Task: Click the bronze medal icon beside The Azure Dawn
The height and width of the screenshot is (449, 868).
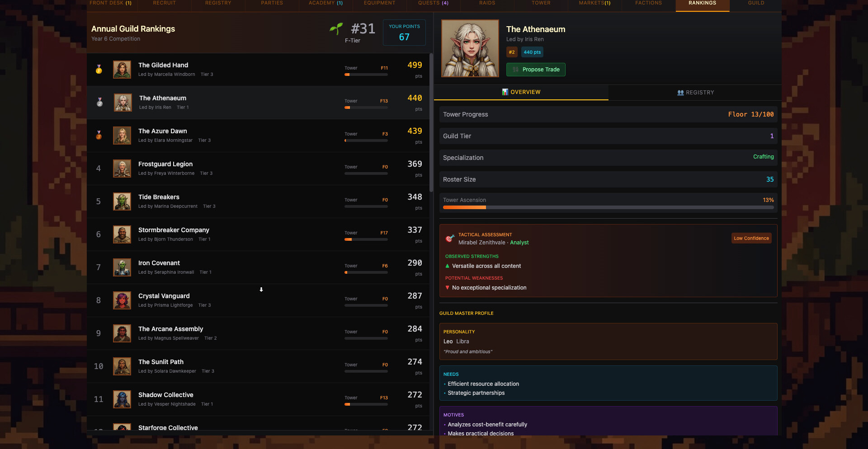Action: pyautogui.click(x=99, y=135)
